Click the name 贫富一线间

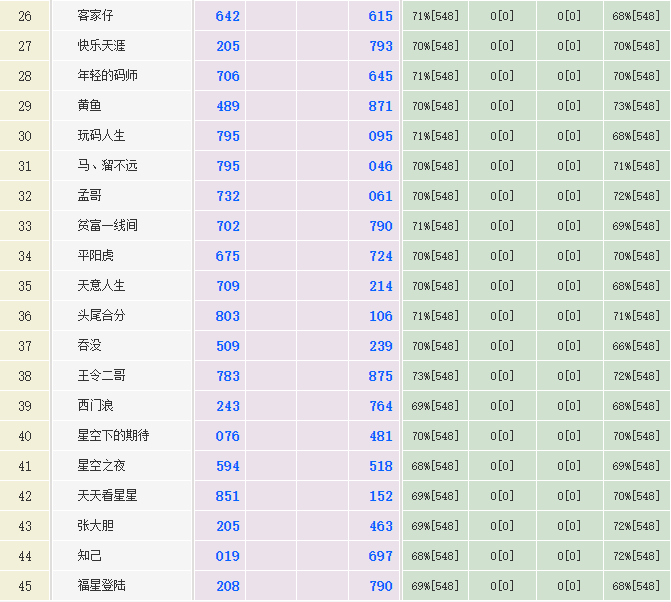coord(108,226)
